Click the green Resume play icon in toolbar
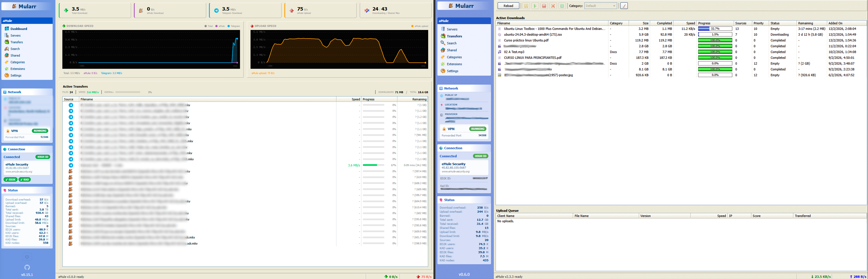Screen dimensions: 868x279 (535, 6)
